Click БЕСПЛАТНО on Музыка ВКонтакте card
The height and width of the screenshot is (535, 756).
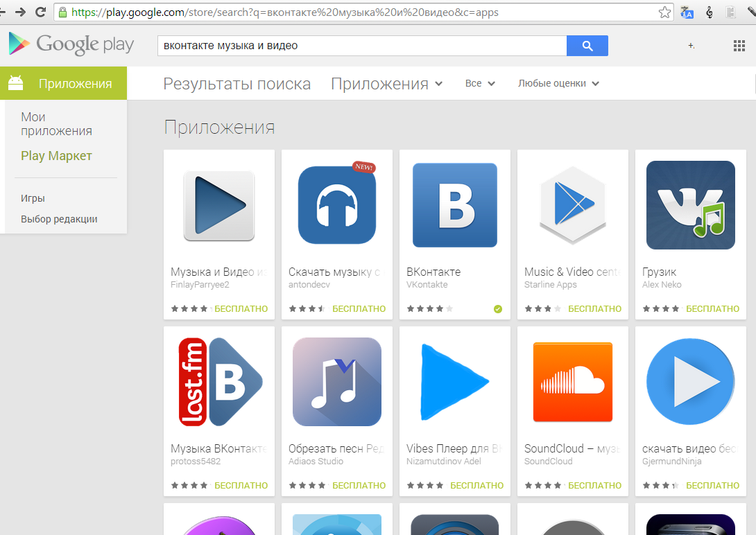tap(241, 485)
